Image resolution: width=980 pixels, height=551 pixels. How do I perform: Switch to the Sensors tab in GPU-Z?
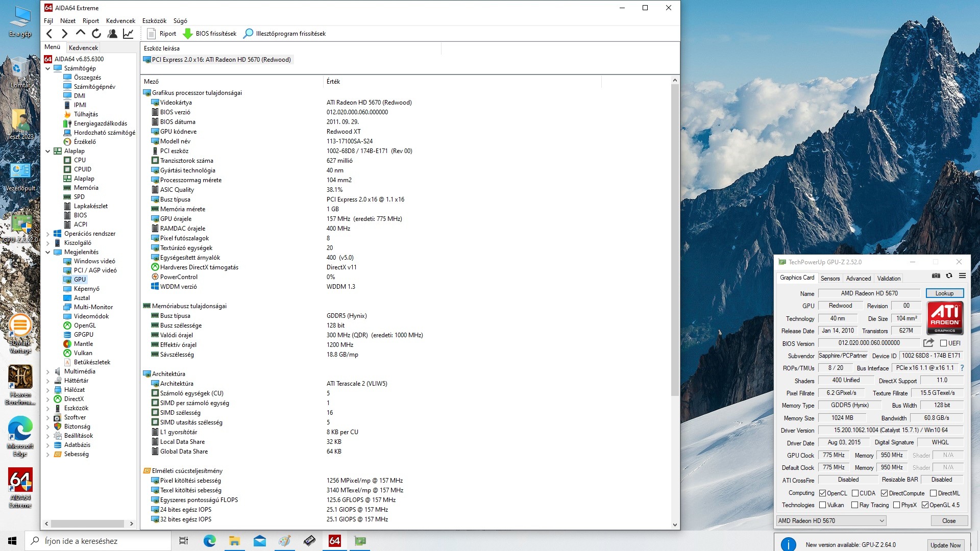[830, 279]
